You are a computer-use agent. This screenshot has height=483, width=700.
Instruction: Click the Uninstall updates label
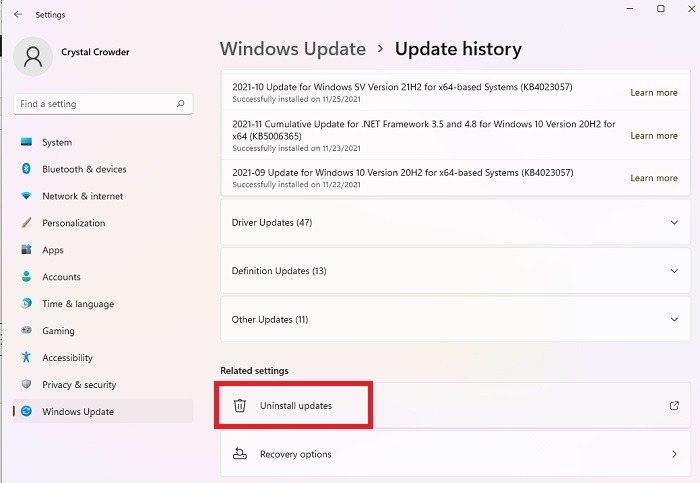[296, 405]
